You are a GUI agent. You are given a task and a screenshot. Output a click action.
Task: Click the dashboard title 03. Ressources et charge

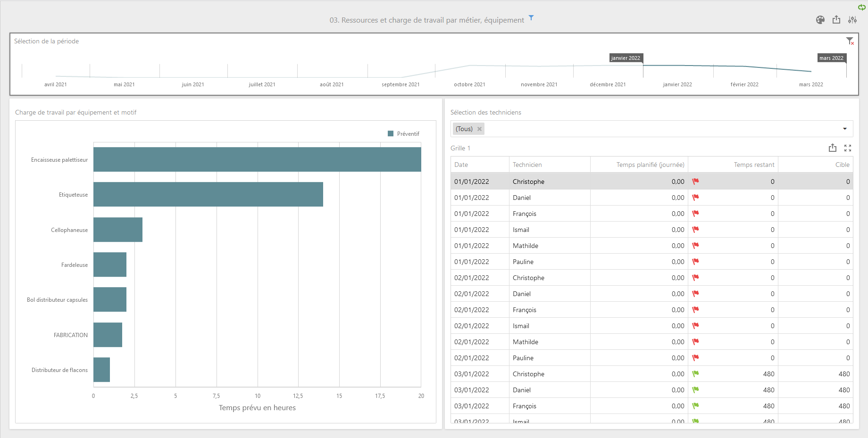(426, 20)
